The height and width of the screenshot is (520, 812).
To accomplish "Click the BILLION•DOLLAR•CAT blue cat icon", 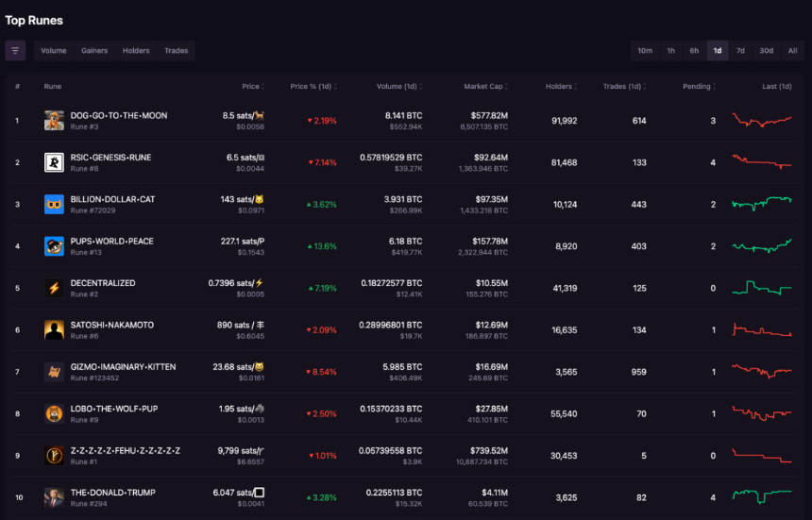I will pos(54,205).
